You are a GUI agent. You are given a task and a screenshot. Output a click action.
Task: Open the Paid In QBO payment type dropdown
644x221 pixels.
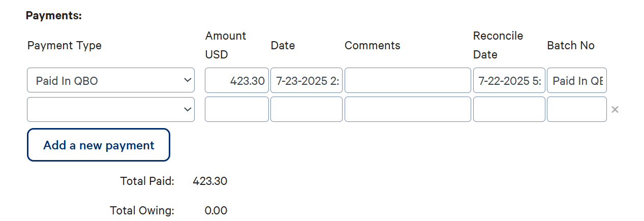[110, 80]
